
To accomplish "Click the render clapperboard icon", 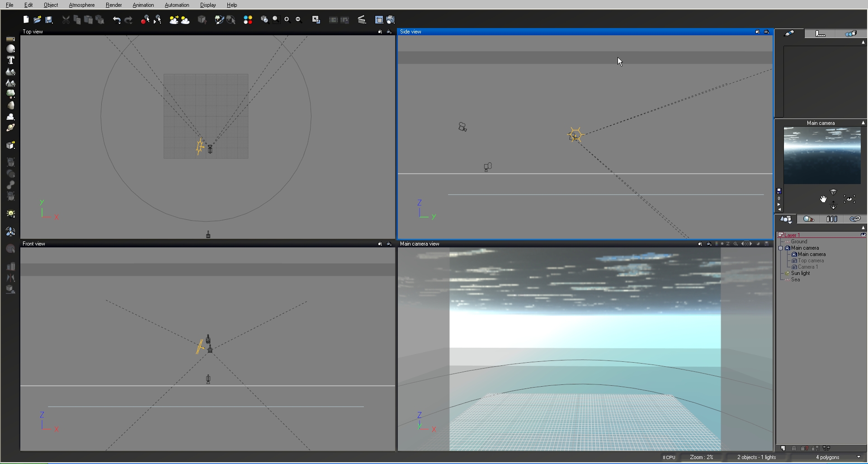I will click(362, 19).
